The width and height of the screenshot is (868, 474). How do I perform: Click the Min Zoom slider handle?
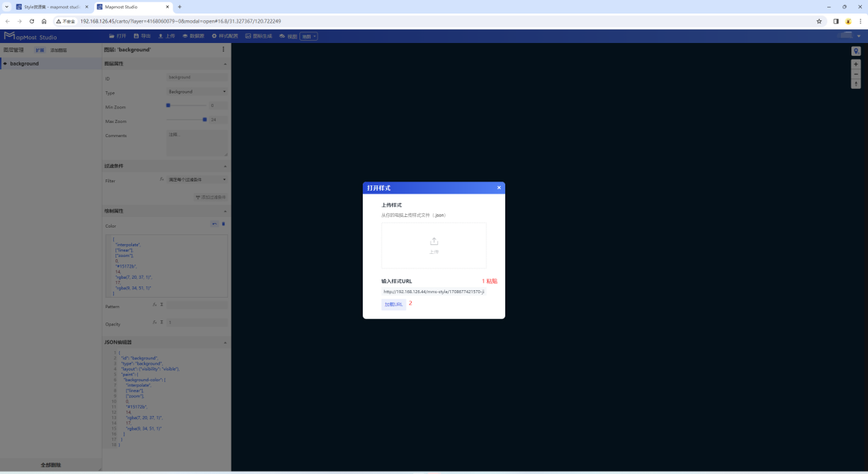pos(168,105)
